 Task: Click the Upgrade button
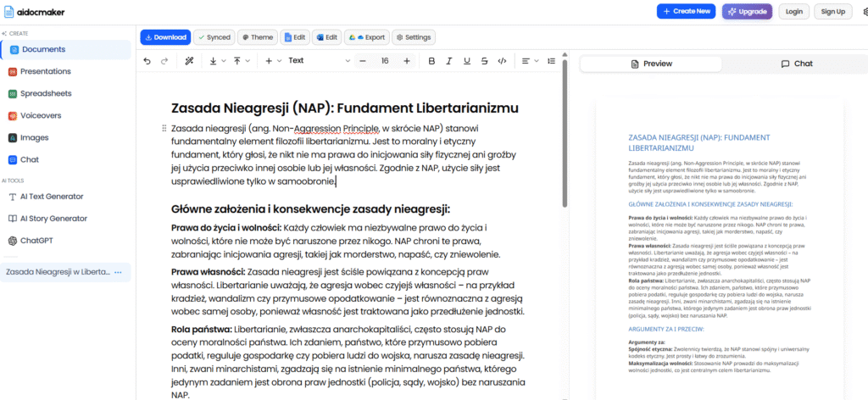747,11
